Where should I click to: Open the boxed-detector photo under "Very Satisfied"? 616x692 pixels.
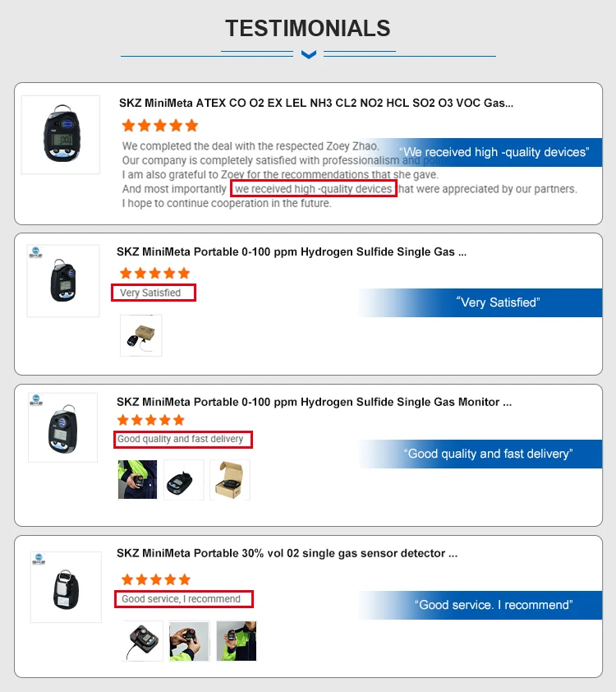[140, 335]
